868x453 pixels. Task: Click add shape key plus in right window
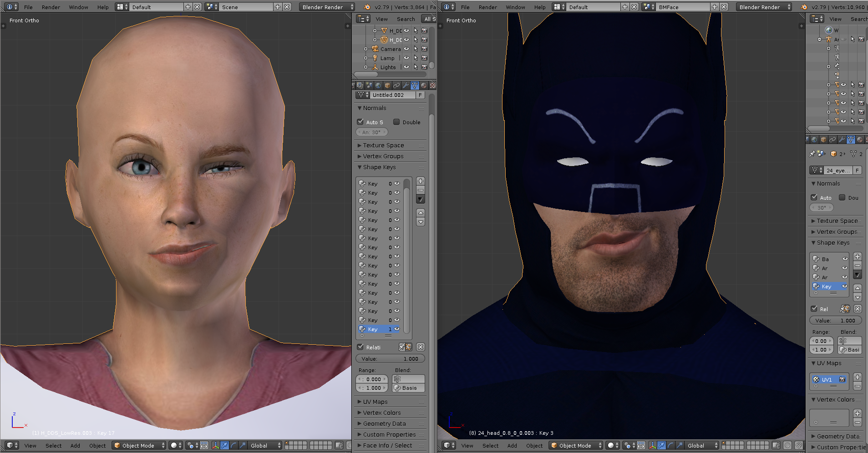[x=858, y=257]
